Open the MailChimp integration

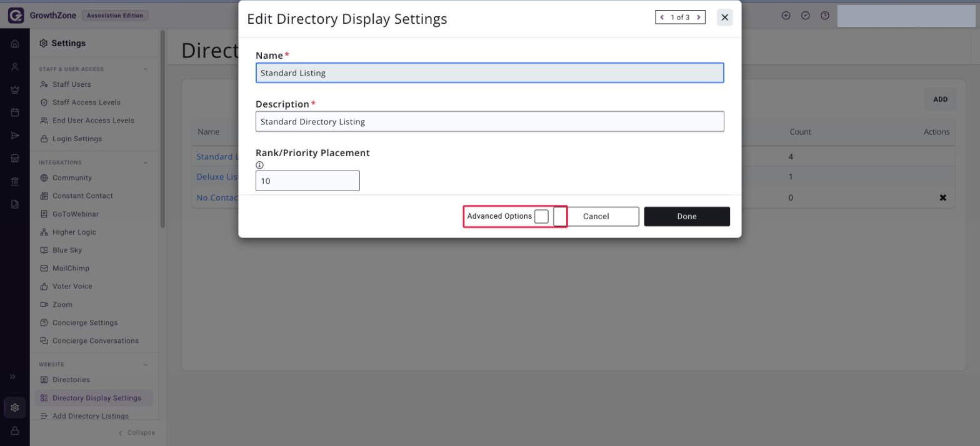(71, 269)
